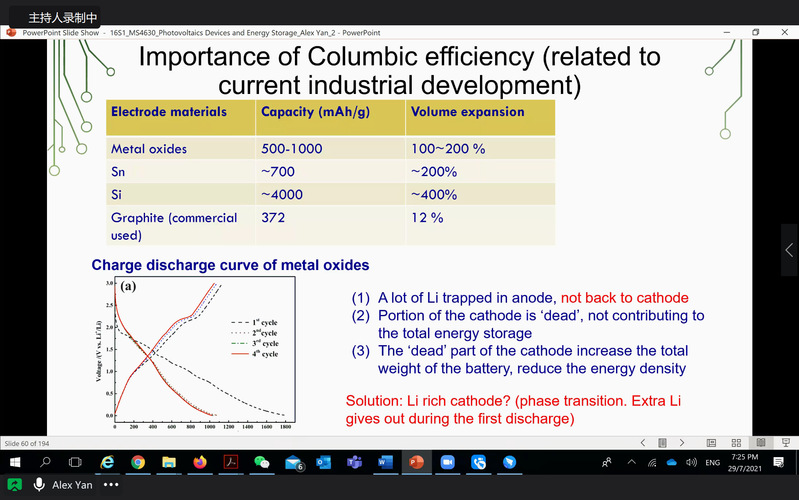The height and width of the screenshot is (500, 799).
Task: Launch Firefox from the taskbar
Action: [x=200, y=462]
